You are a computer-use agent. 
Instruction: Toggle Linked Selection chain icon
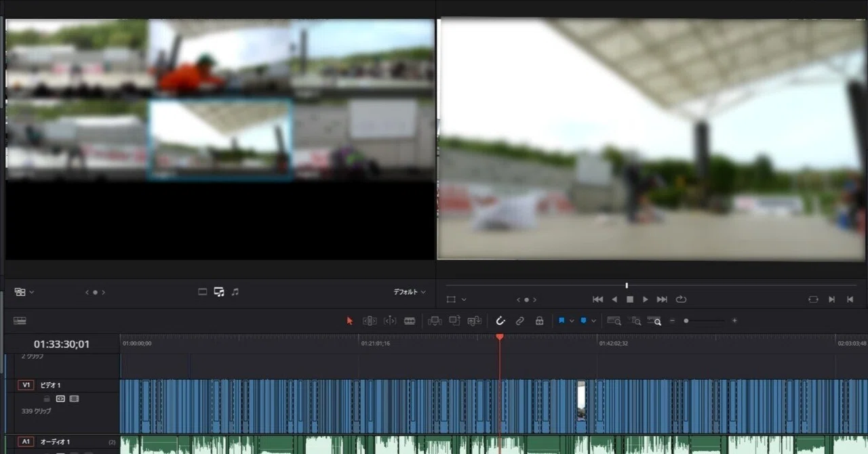click(520, 321)
